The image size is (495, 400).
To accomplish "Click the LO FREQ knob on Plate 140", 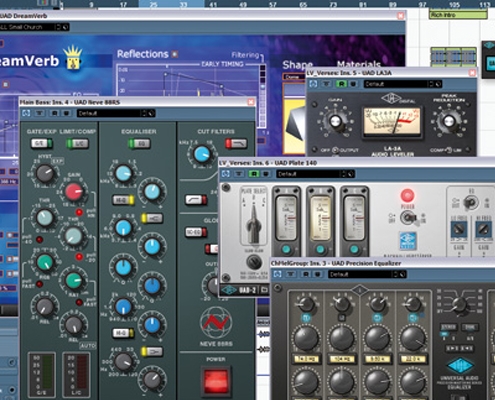I will tap(459, 228).
